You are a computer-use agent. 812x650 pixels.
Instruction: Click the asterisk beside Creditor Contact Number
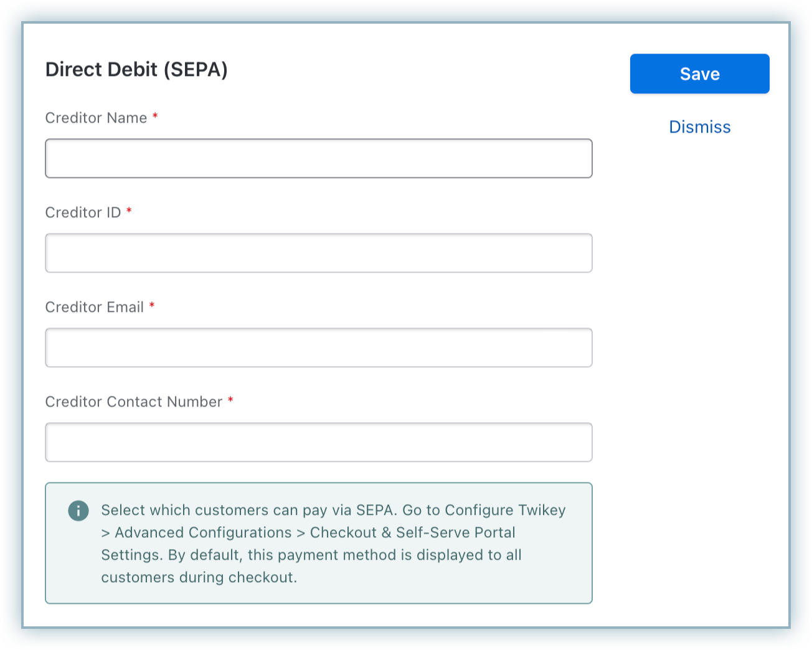[x=230, y=401]
